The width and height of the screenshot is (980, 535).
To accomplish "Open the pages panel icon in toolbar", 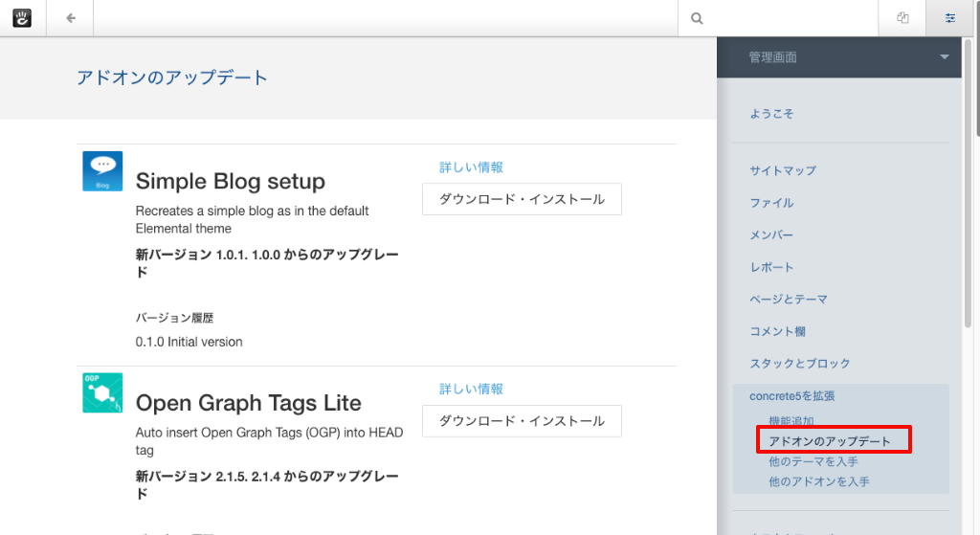I will (902, 18).
